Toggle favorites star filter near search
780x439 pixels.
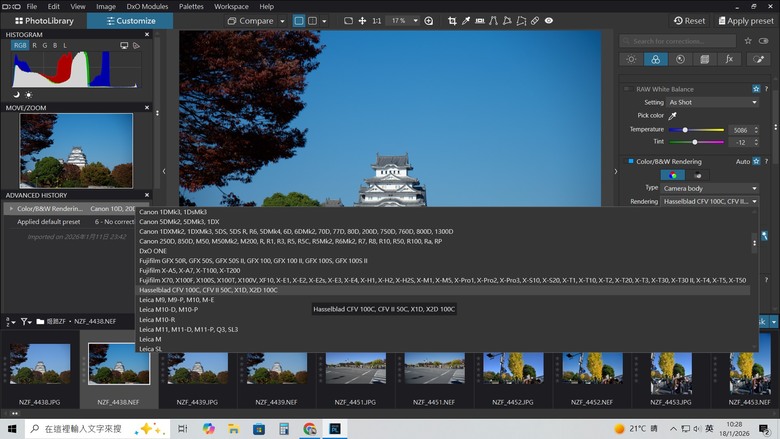[748, 41]
